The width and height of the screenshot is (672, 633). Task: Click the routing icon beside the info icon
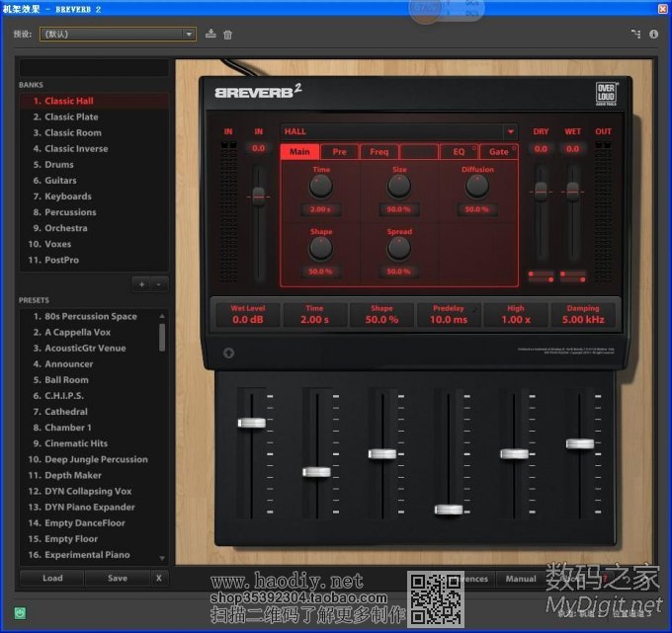point(635,34)
